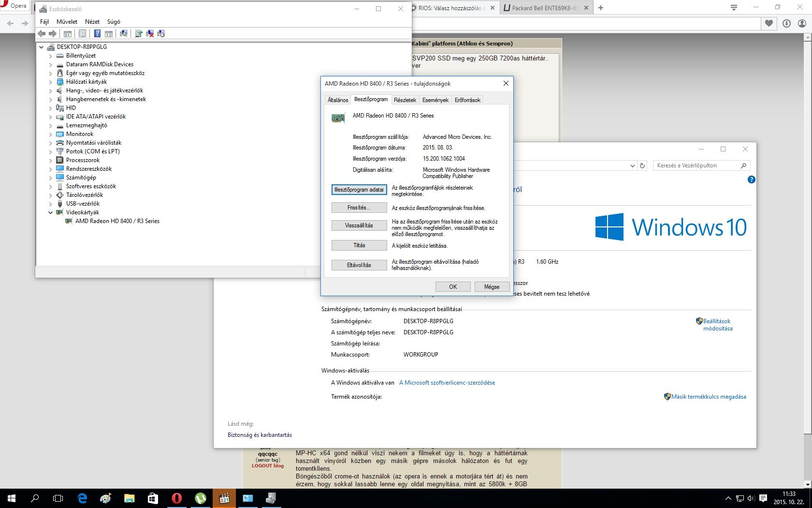Click the Opera bookmark heart icon
The width and height of the screenshot is (812, 508).
(769, 23)
